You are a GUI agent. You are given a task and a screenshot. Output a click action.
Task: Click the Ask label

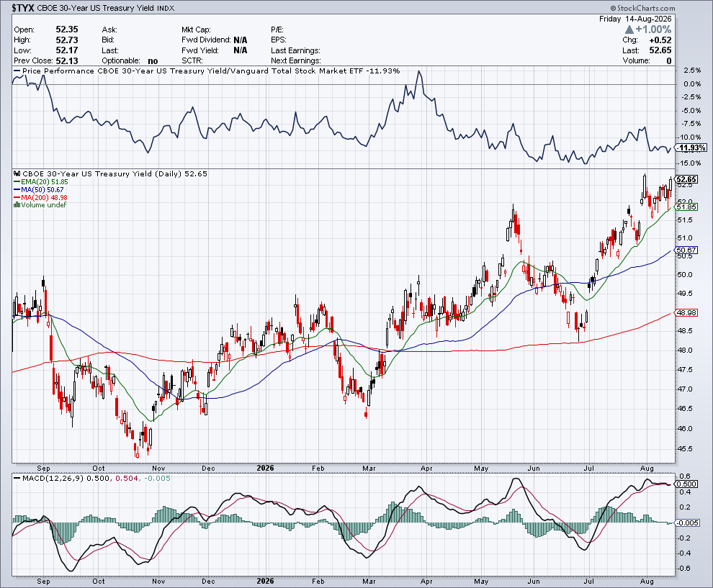tap(109, 30)
